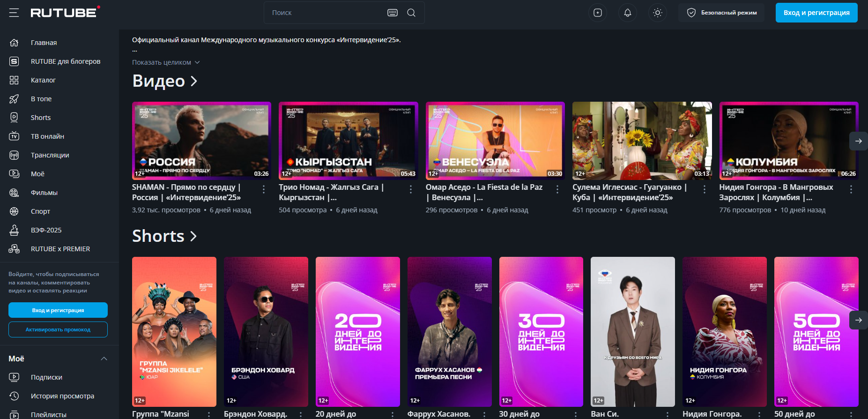Image resolution: width=868 pixels, height=419 pixels.
Task: Open Венесуэла Омар Аседо video thumbnail
Action: pyautogui.click(x=495, y=141)
